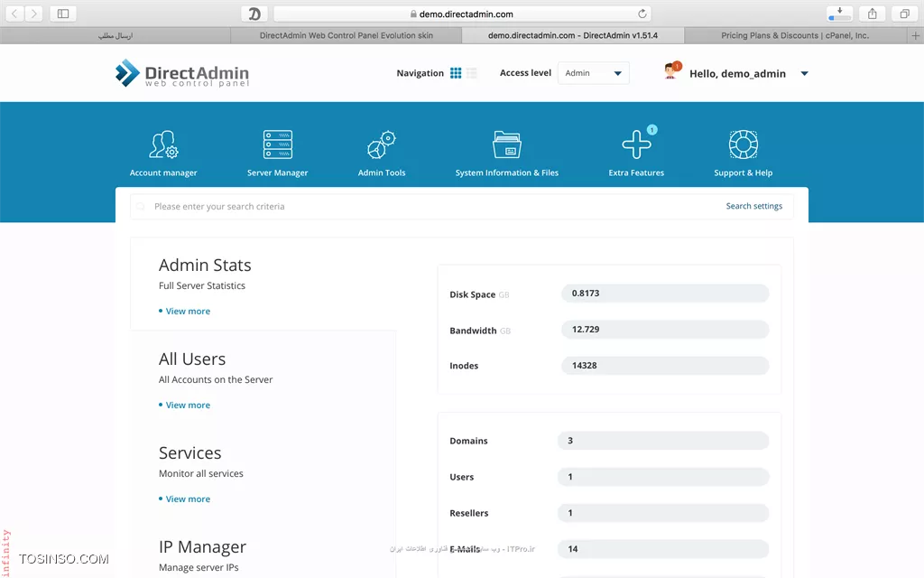Screen dimensions: 924x578
Task: Open the Admin Tools icon
Action: (382, 144)
